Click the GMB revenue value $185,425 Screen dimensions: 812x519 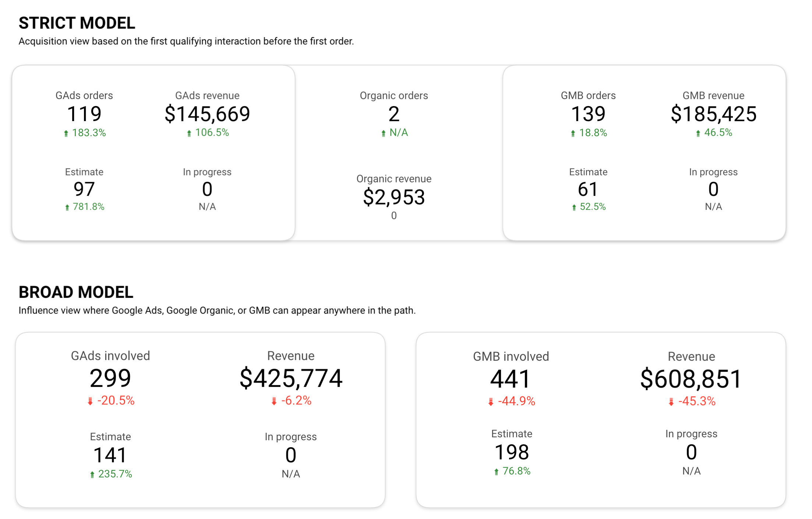(x=713, y=114)
